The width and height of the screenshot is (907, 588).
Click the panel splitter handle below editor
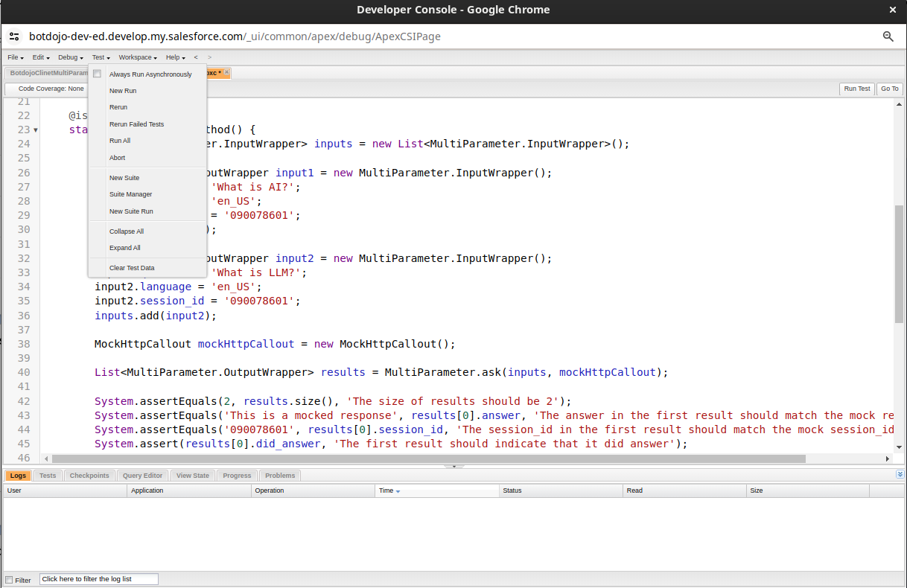point(453,467)
